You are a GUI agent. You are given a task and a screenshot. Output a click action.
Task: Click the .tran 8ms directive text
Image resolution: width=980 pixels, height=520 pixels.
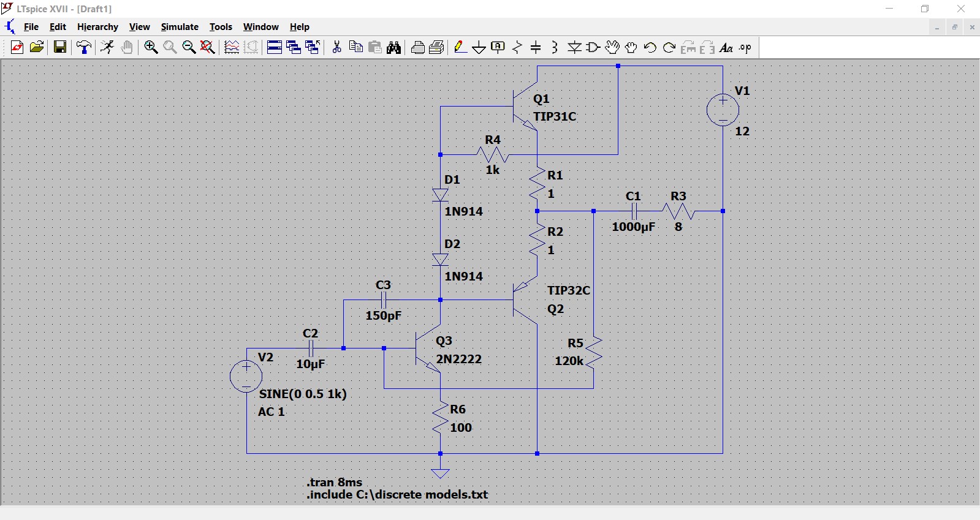(335, 482)
